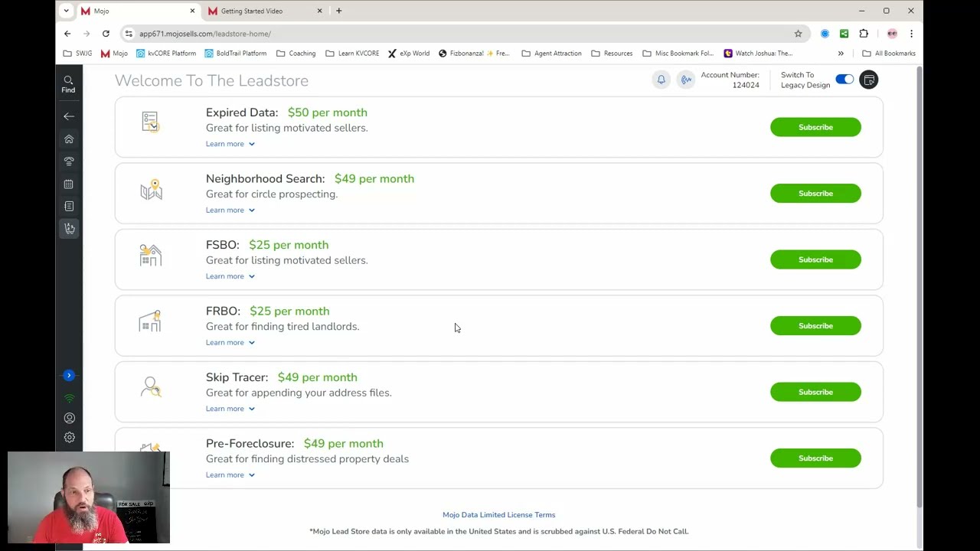Open the settings gear in sidebar
This screenshot has width=980, height=551.
click(x=69, y=438)
